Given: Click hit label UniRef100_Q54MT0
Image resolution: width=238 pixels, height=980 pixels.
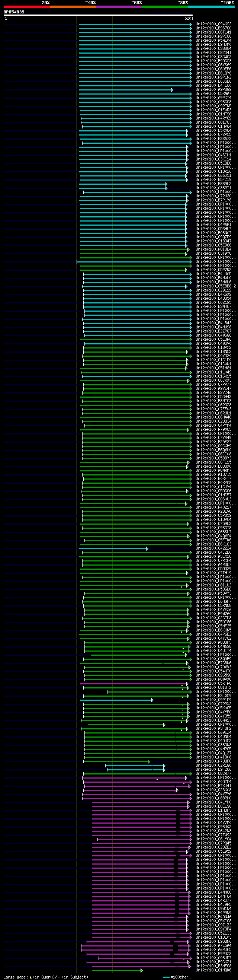Looking at the screenshot, I should [214, 671].
